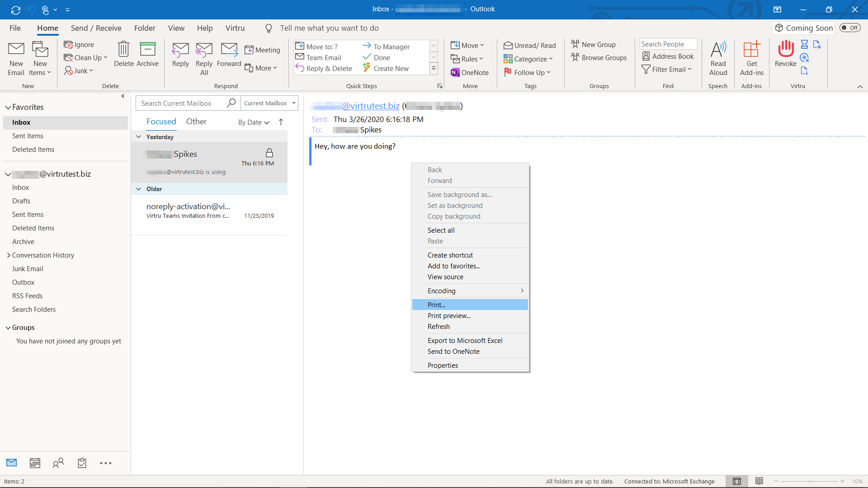Switch to the Send / Receive tab
The height and width of the screenshot is (488, 868).
coord(96,28)
